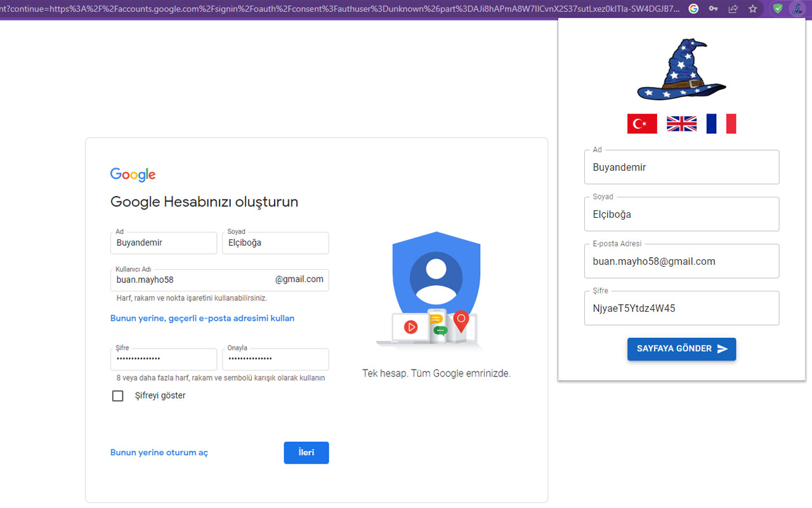Click the popup Ad field with Buyandemir

tap(682, 167)
